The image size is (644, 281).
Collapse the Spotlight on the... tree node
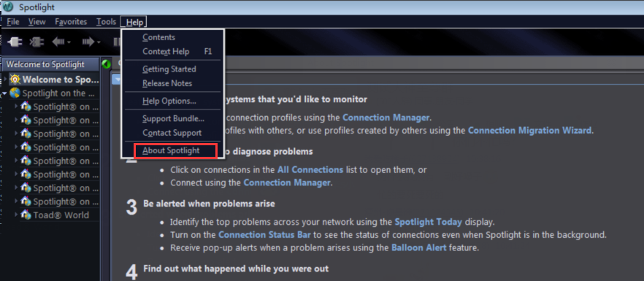tap(5, 93)
